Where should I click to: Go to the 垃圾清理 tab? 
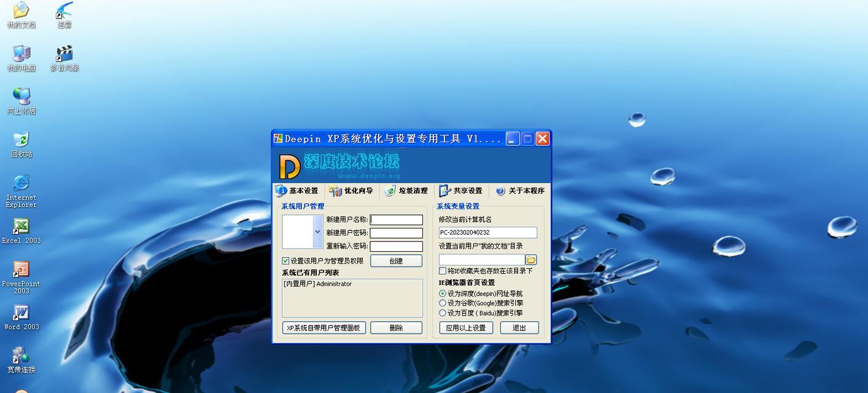(x=406, y=190)
